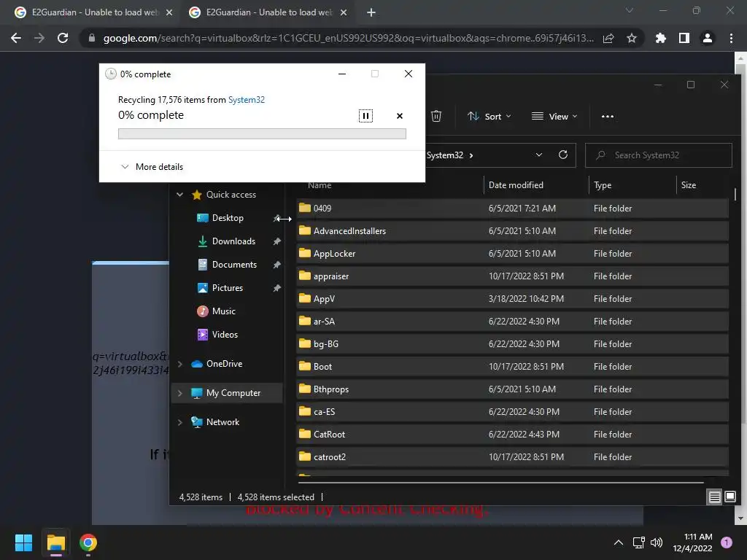747x560 pixels.
Task: Open address bar history dropdown
Action: (x=539, y=155)
